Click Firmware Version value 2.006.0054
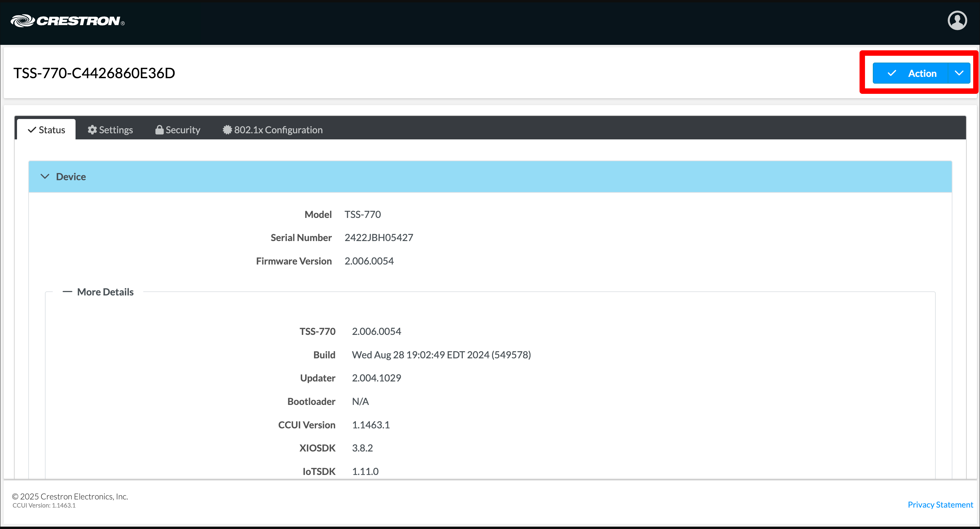 click(x=369, y=261)
